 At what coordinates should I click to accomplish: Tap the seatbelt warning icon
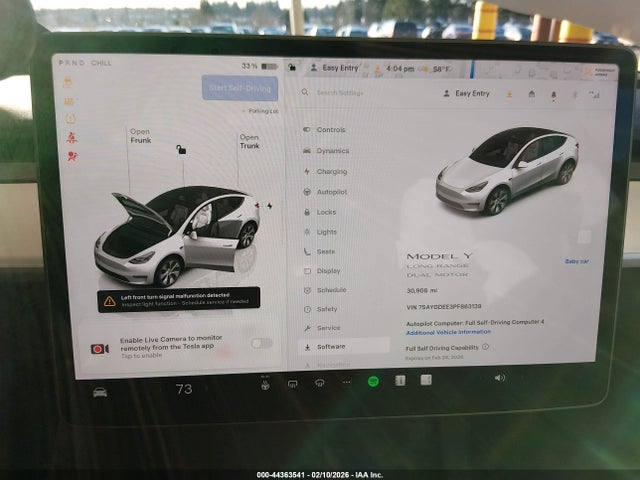pos(71,138)
